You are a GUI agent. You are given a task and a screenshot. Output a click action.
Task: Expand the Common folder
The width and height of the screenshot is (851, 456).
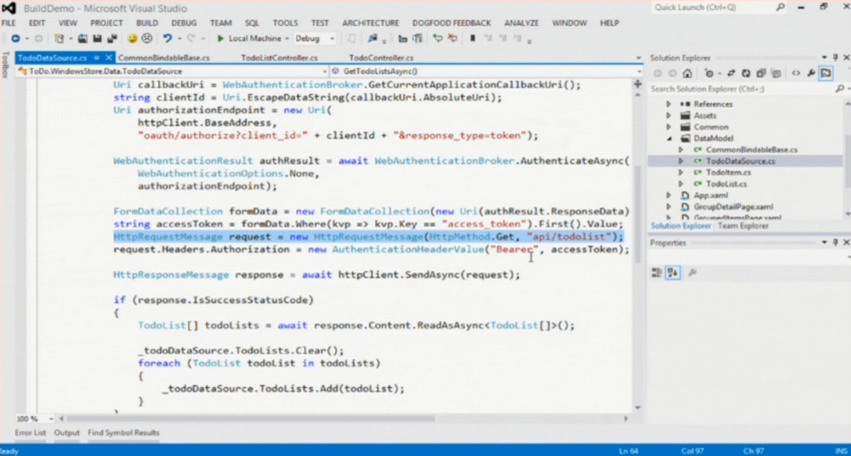(x=669, y=126)
